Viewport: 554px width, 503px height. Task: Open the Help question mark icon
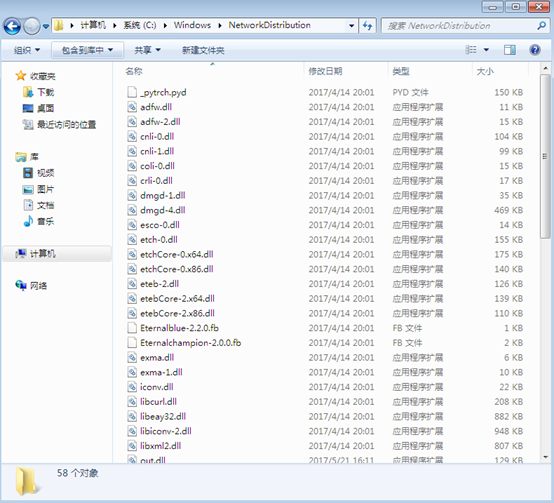tap(535, 50)
